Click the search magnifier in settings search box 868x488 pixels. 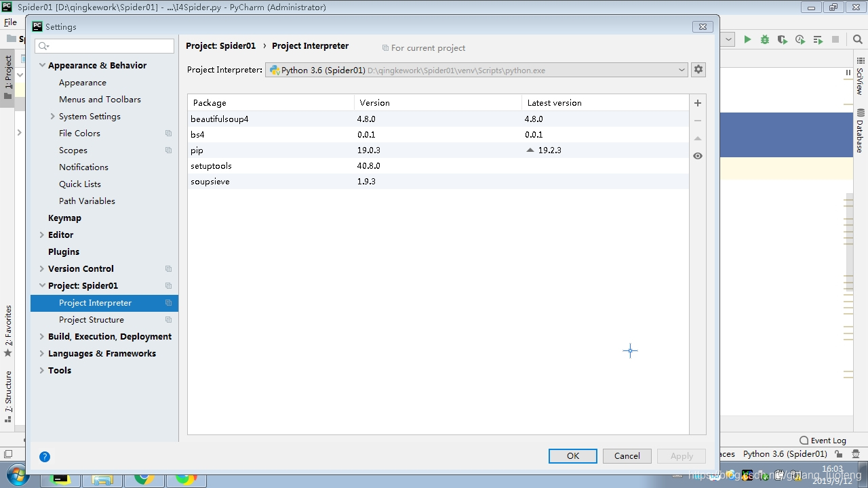pos(43,46)
